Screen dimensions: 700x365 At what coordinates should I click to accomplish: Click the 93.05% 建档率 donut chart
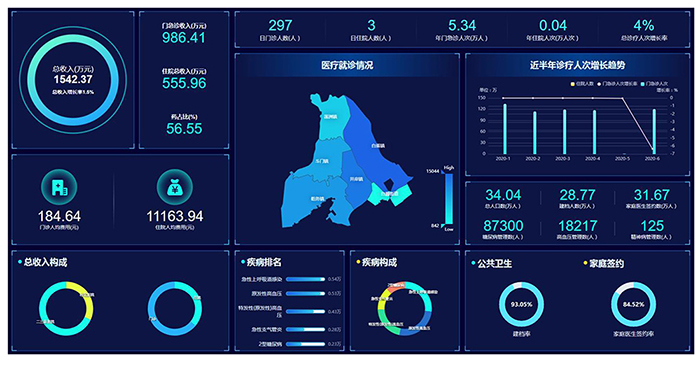tap(521, 304)
